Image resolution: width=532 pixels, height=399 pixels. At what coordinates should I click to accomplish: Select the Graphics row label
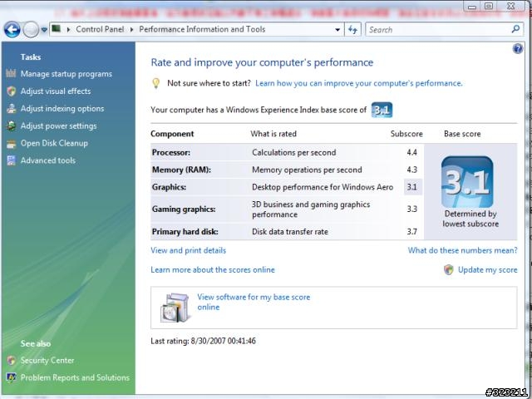click(x=169, y=187)
